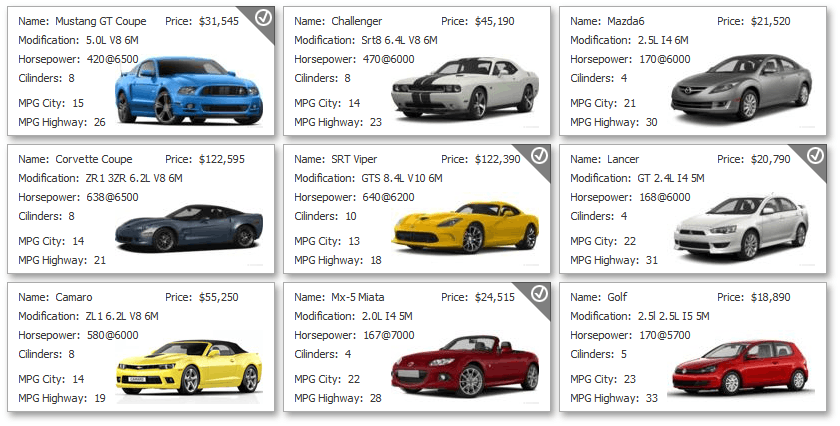Uncheck the Lancer card checkmark

(x=815, y=155)
